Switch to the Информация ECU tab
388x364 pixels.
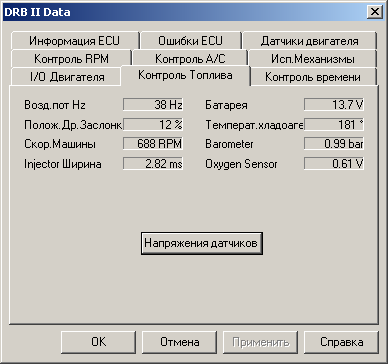(74, 41)
